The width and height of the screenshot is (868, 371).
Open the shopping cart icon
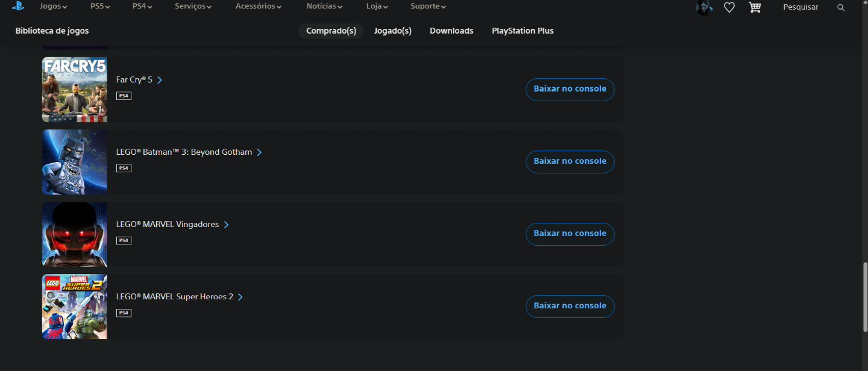755,7
